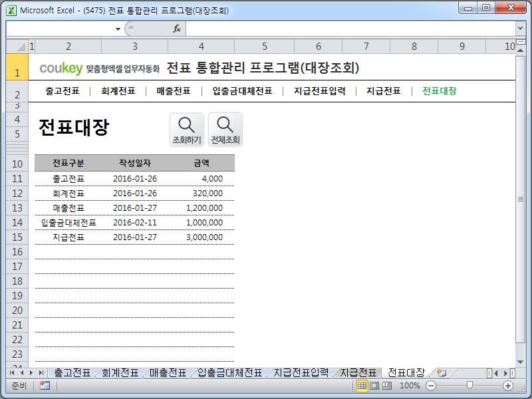Open the Name Box dropdown arrow
This screenshot has height=399, width=532.
pyautogui.click(x=118, y=29)
